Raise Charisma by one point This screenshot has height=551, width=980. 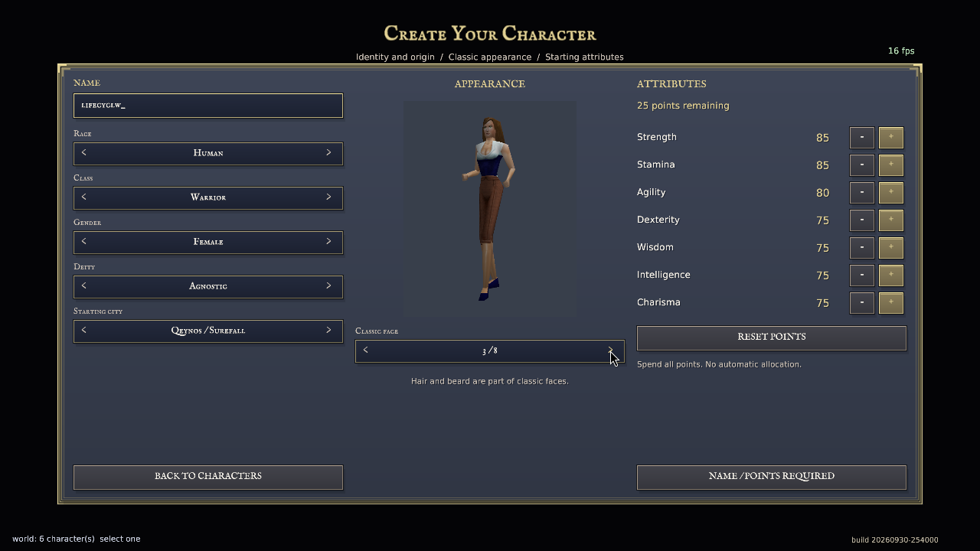[891, 303]
